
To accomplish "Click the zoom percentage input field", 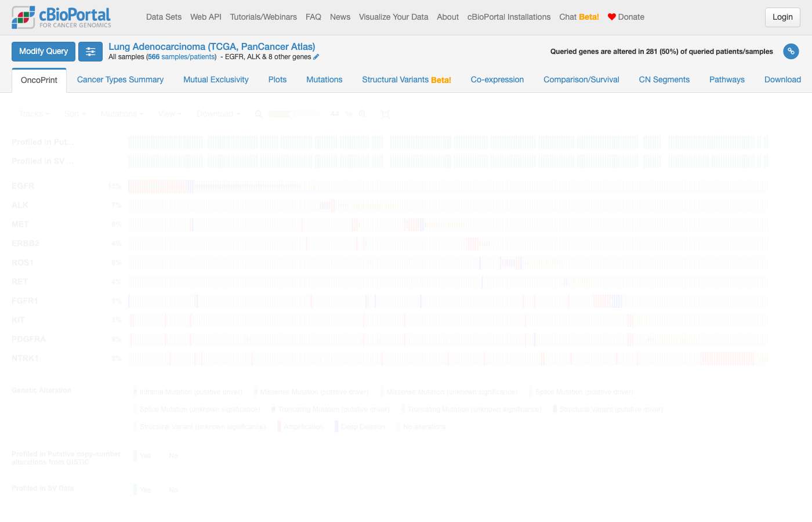I will pos(335,114).
